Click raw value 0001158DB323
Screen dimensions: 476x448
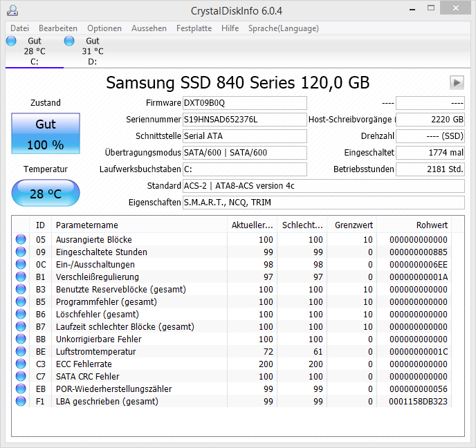pyautogui.click(x=419, y=401)
